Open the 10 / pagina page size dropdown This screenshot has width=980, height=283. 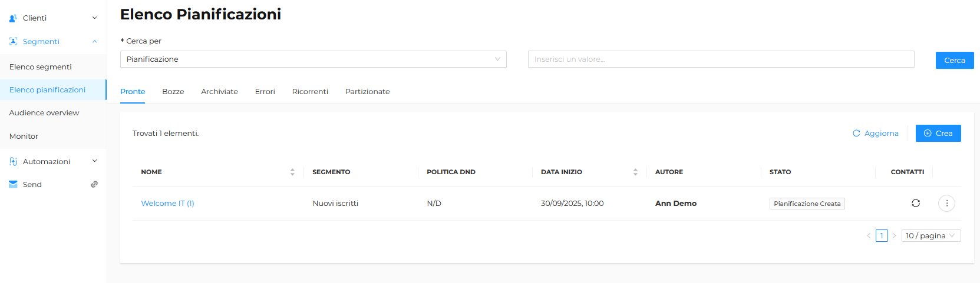point(931,235)
